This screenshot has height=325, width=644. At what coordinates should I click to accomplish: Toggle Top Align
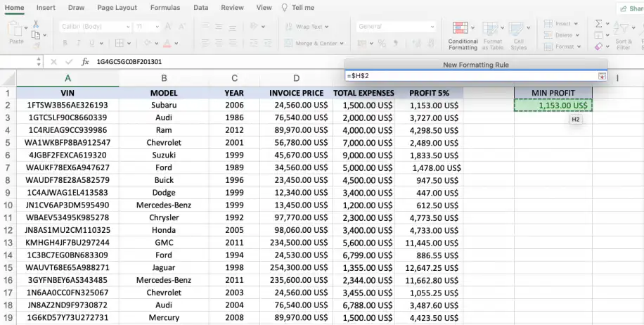click(205, 27)
